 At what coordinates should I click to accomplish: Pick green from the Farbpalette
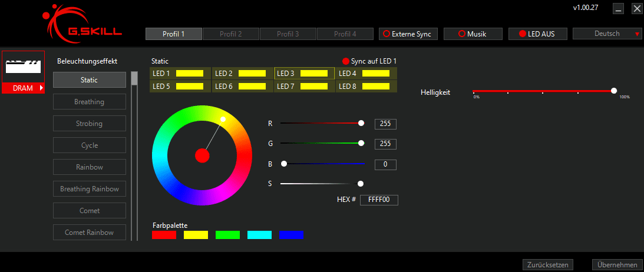[x=227, y=235]
